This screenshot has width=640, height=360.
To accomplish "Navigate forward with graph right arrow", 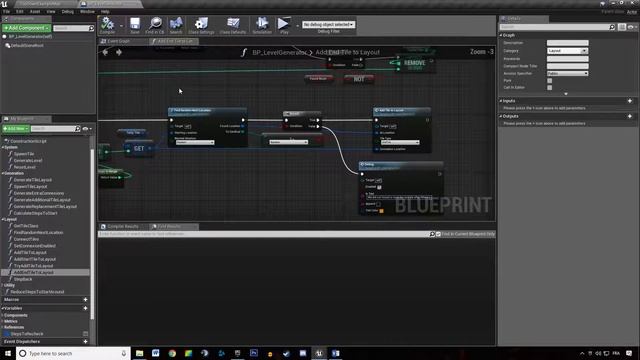I will tap(119, 52).
